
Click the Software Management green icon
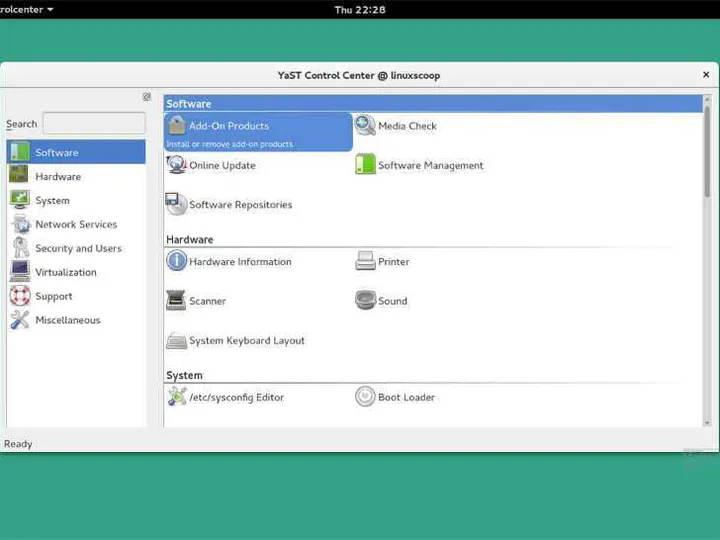tap(365, 164)
